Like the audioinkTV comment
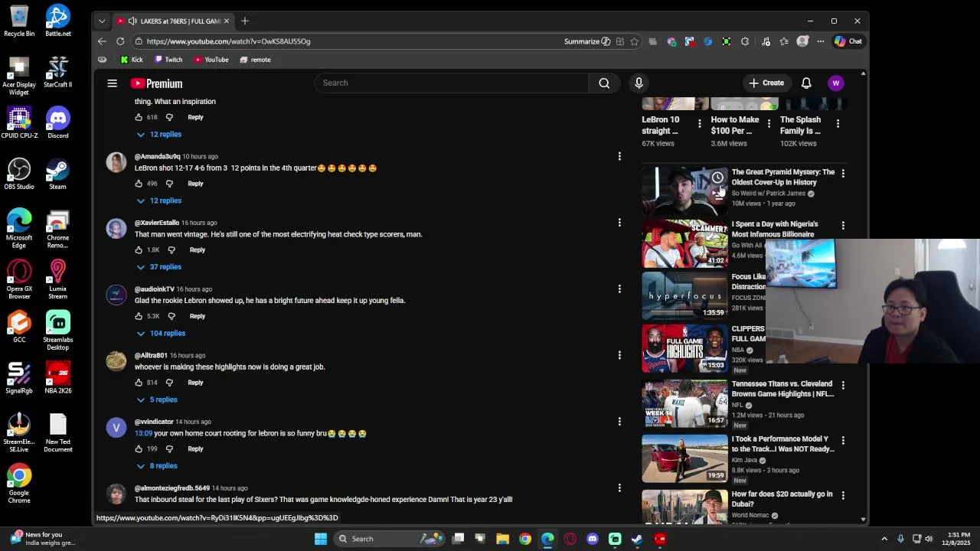980x551 pixels. 139,316
